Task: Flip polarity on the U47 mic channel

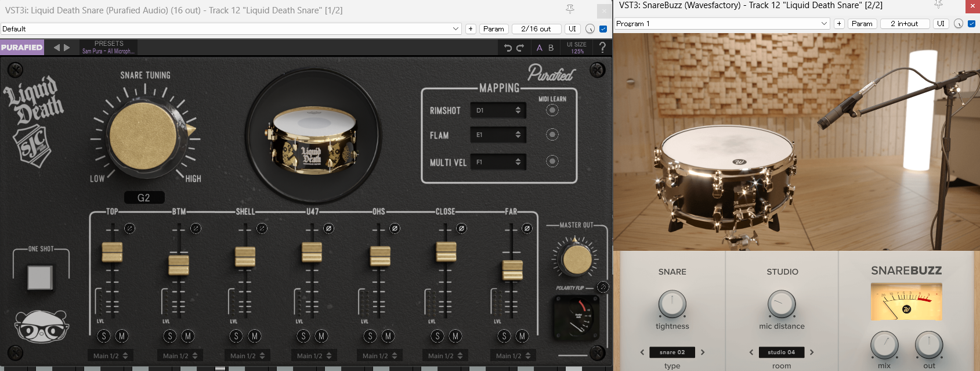Action: [328, 228]
